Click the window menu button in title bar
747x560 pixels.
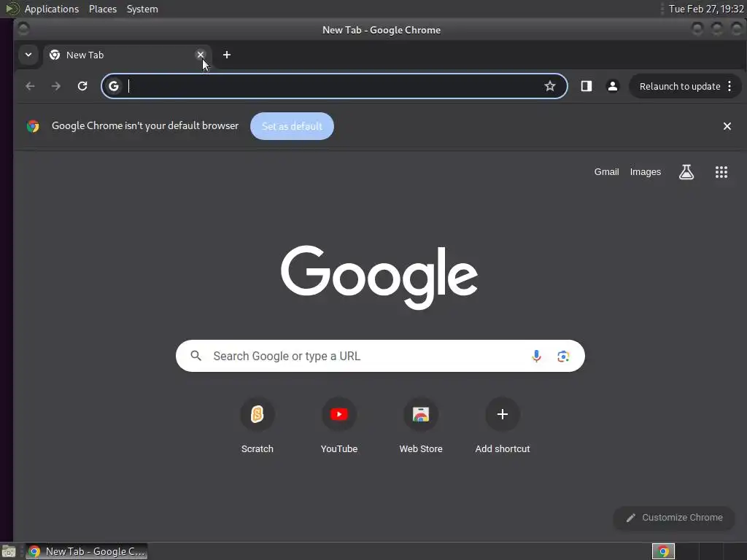(23, 29)
